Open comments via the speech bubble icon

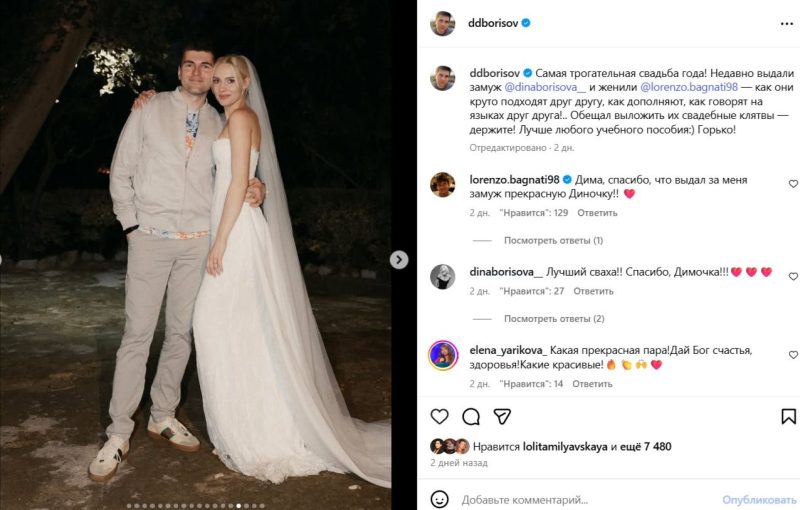pyautogui.click(x=471, y=416)
